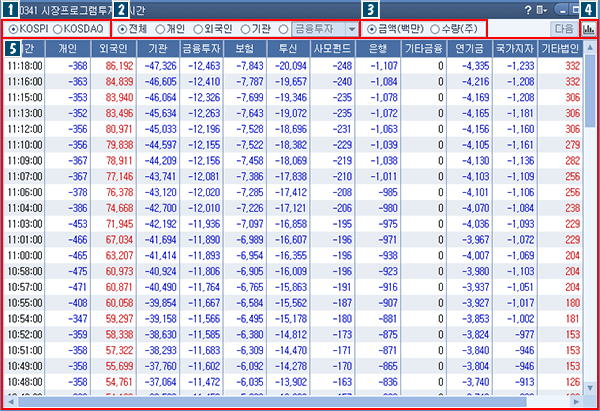Click the 투신 column header
Viewport: 600px width, 411px height.
(288, 48)
